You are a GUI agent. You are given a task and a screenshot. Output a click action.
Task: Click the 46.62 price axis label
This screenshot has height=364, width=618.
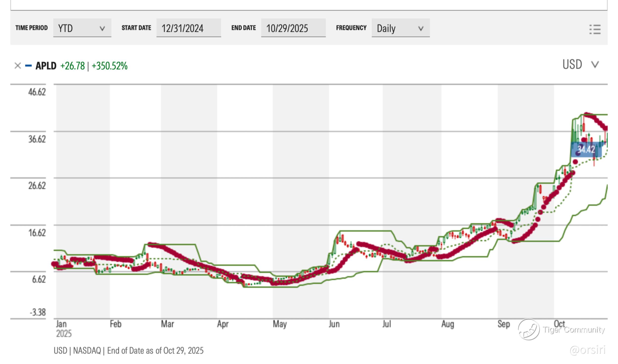[37, 92]
